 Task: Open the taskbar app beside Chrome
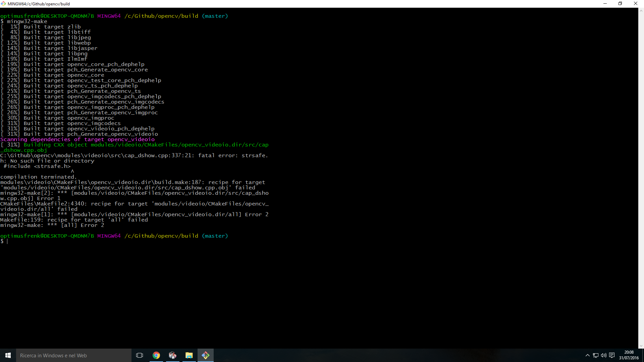[x=173, y=355]
